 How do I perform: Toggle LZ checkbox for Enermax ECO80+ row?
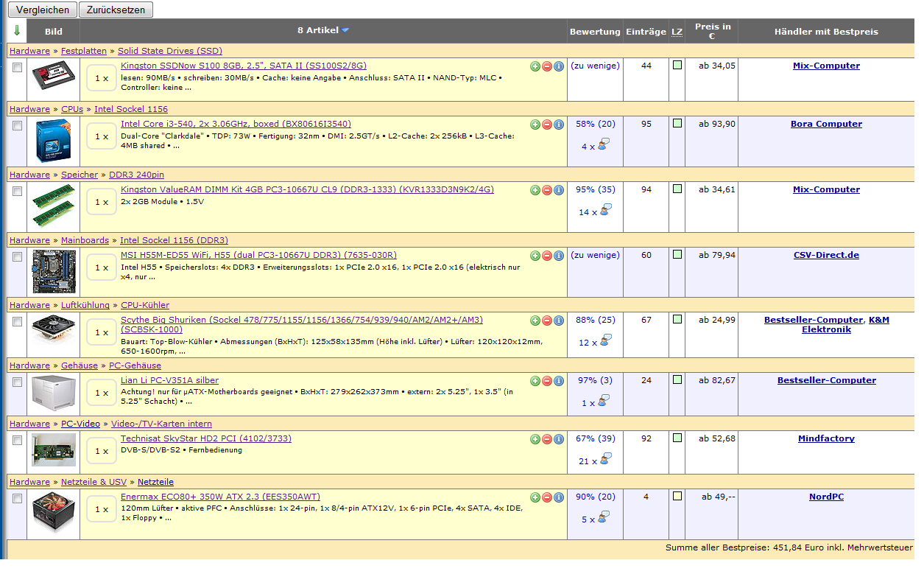pyautogui.click(x=677, y=496)
